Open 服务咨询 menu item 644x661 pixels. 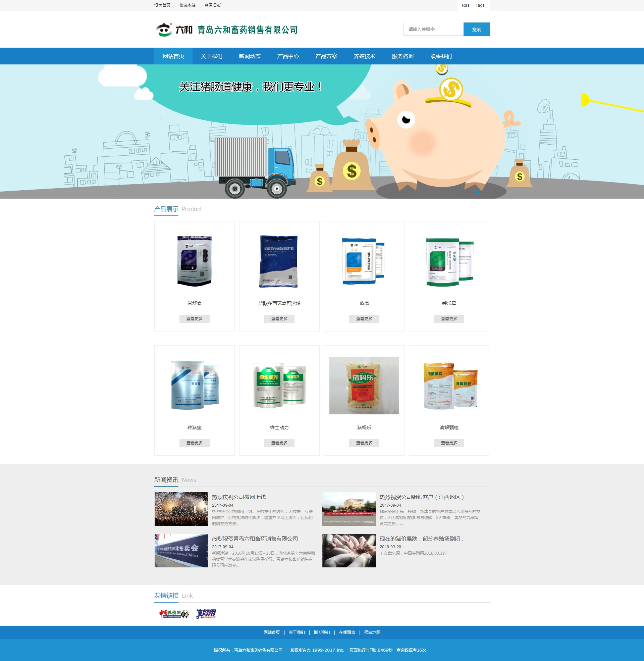coord(403,56)
